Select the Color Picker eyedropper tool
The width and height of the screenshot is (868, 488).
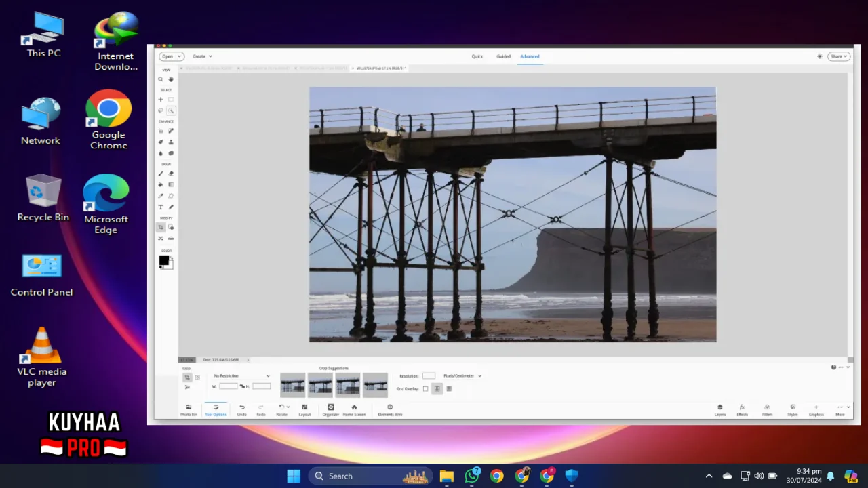click(x=161, y=196)
